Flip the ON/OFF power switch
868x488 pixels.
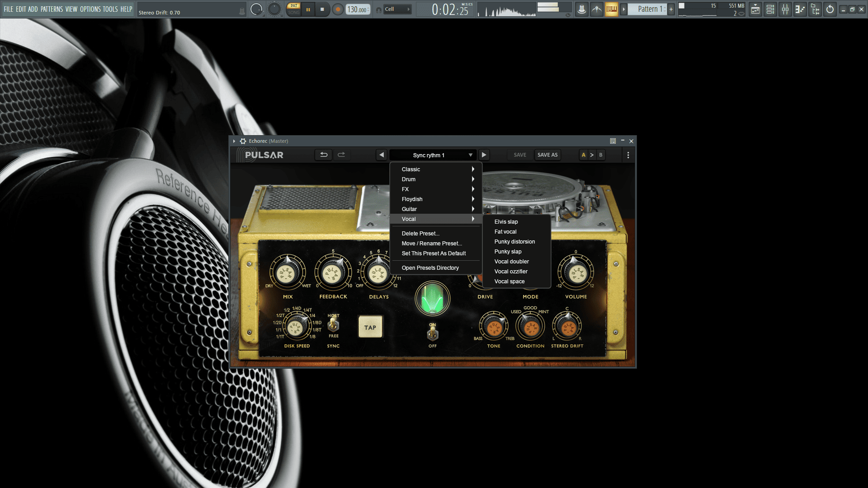(433, 334)
